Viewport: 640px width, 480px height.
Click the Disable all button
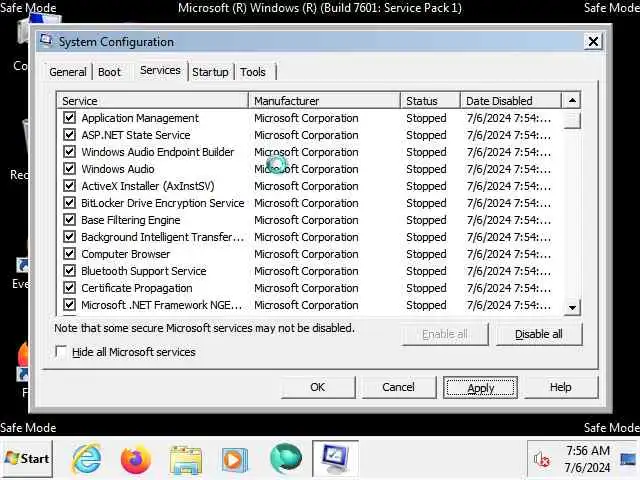click(x=539, y=334)
